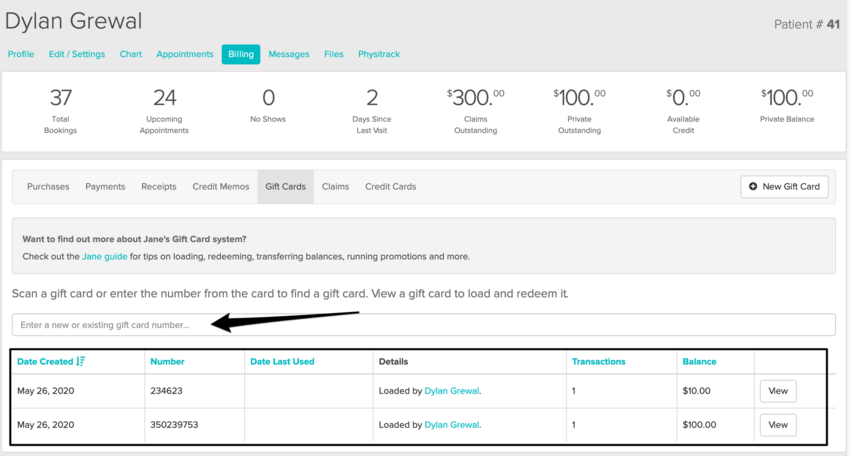This screenshot has width=850, height=456.
Task: Open the Profile tab
Action: [x=21, y=54]
